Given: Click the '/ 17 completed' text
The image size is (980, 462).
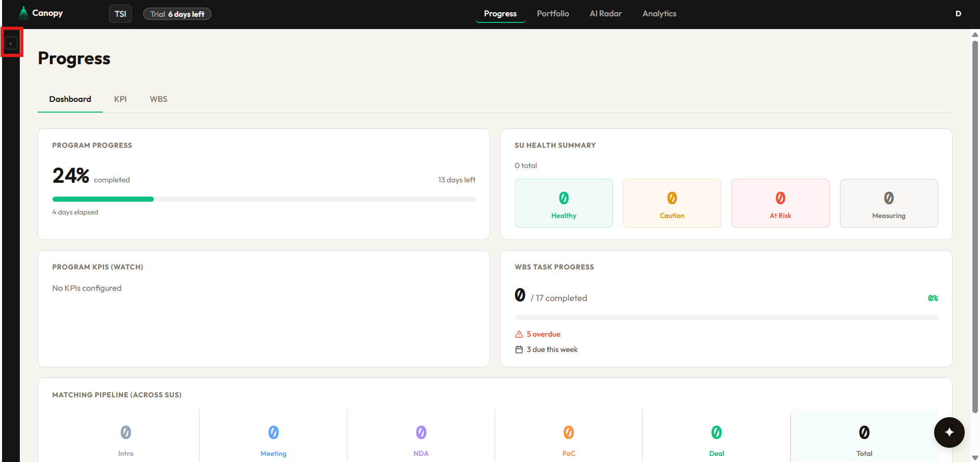Looking at the screenshot, I should [x=559, y=298].
